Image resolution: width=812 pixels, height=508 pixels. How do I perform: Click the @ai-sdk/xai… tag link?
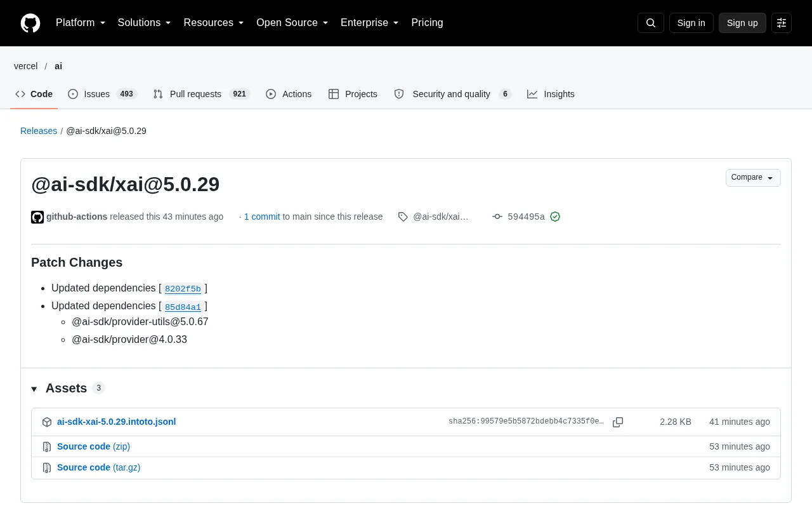(x=441, y=217)
